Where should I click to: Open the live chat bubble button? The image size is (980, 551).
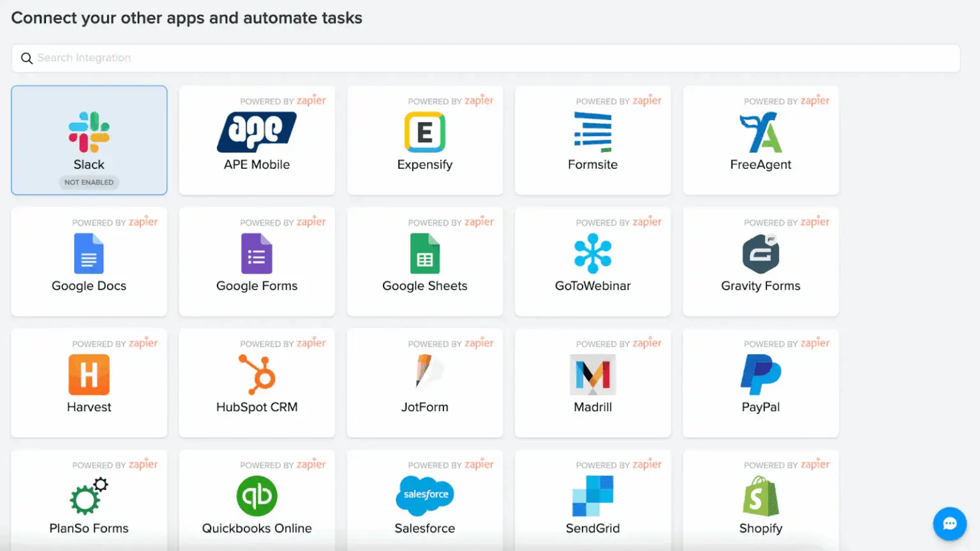tap(949, 524)
